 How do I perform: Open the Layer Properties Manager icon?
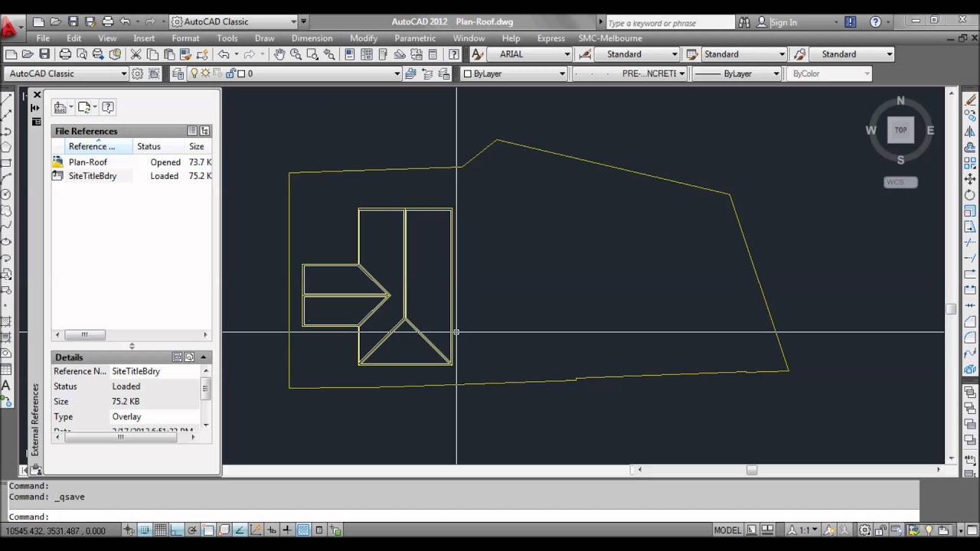(x=178, y=73)
